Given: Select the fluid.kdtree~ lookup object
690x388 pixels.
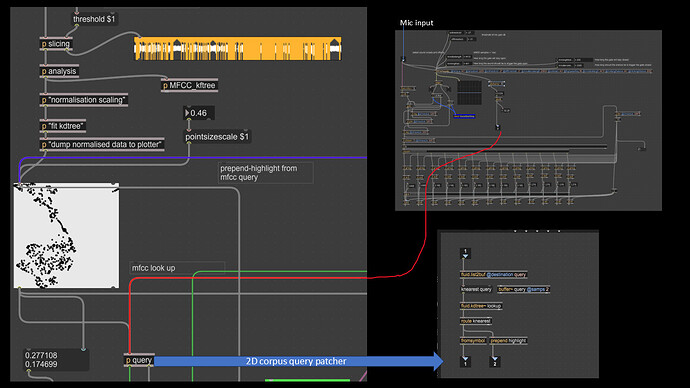Looking at the screenshot, I should click(481, 305).
